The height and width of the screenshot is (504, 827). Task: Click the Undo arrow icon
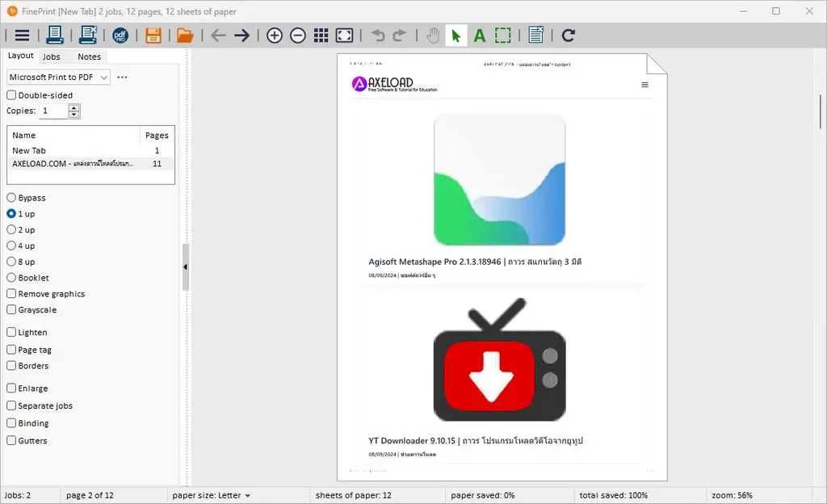point(378,36)
